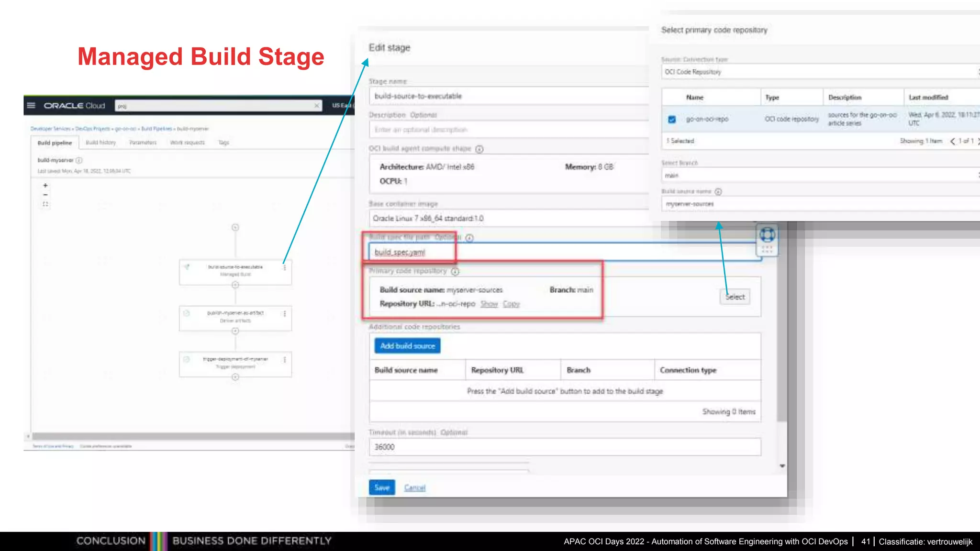Sort repositories by Type column
980x551 pixels.
[x=772, y=98]
